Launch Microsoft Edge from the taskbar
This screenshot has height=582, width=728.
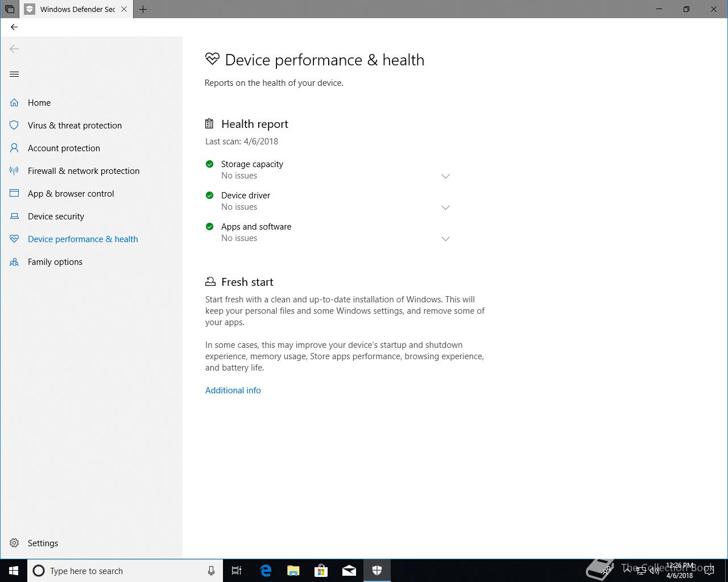coord(266,571)
